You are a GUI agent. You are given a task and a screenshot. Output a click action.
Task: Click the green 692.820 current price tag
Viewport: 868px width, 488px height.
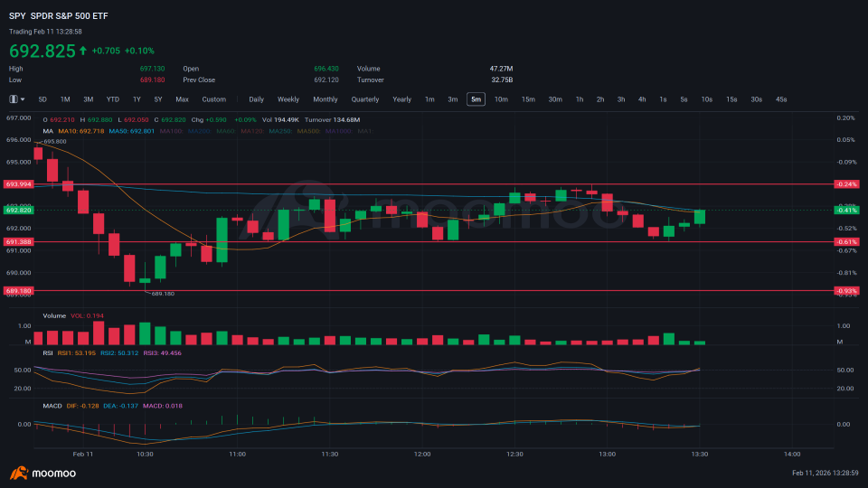pyautogui.click(x=18, y=211)
